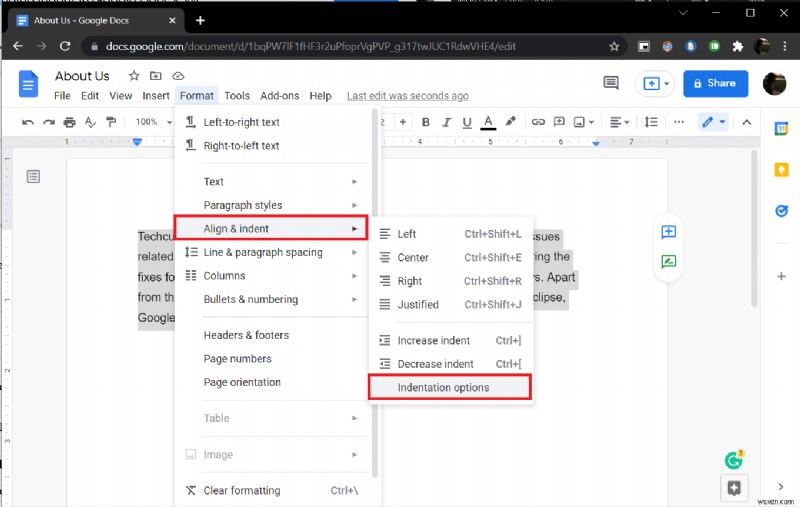Image resolution: width=800 pixels, height=507 pixels.
Task: Open the Add-ons menu
Action: pos(280,96)
